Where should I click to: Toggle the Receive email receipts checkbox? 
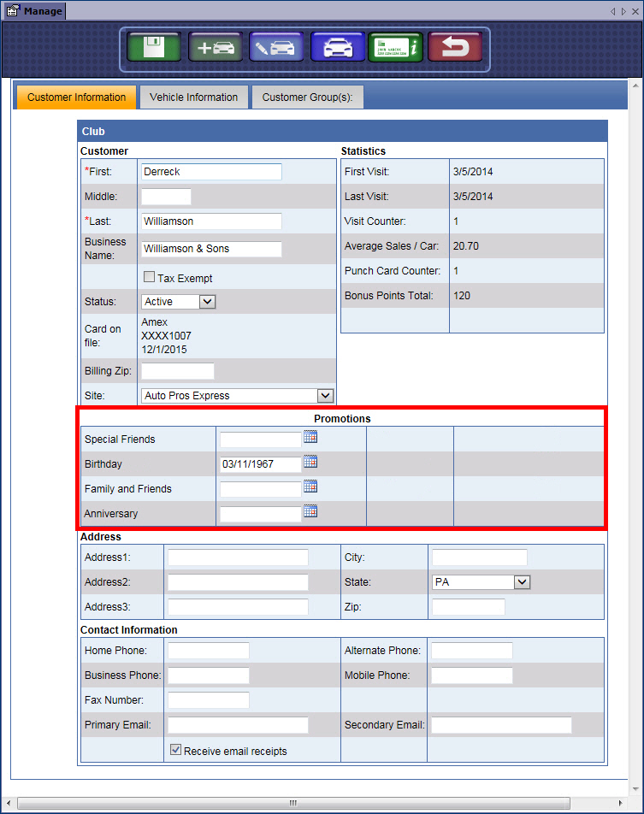tap(175, 751)
